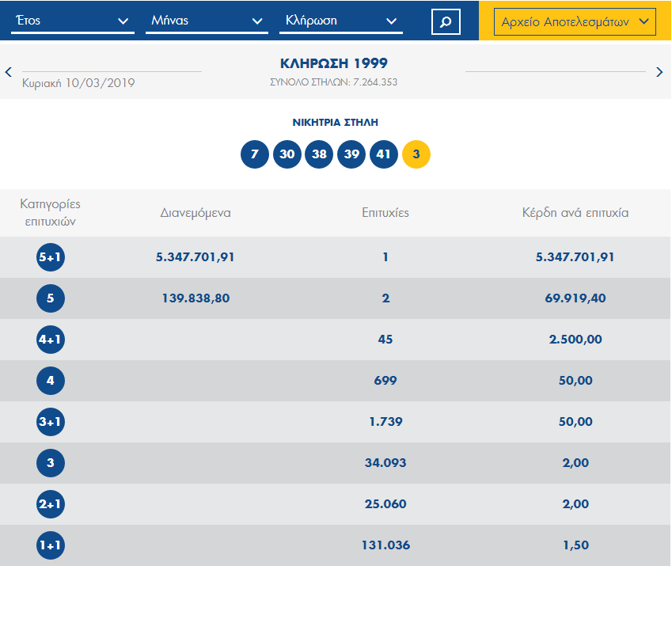Click the 3+1 category circle
Image resolution: width=672 pixels, height=619 pixels.
pos(51,422)
